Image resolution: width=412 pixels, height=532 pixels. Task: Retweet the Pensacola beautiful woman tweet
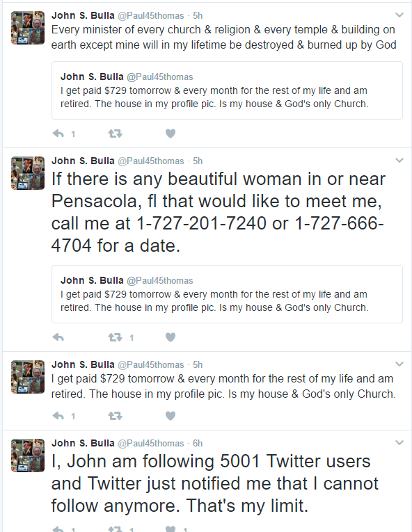click(115, 337)
